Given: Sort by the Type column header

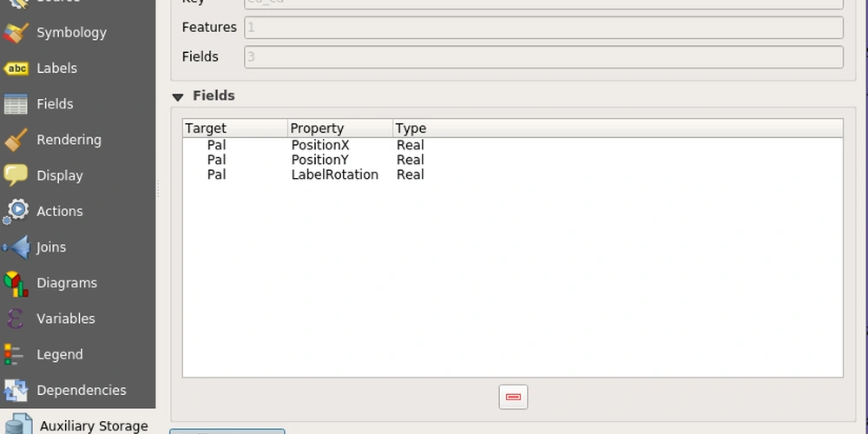Looking at the screenshot, I should coord(618,128).
